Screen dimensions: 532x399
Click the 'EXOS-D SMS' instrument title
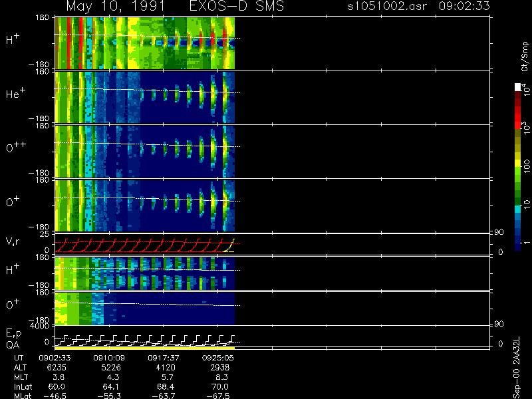(x=237, y=6)
